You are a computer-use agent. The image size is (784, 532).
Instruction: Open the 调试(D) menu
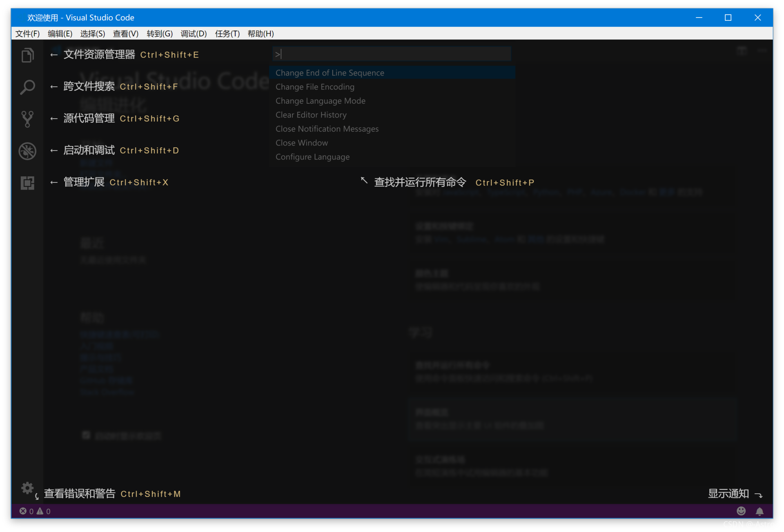194,33
